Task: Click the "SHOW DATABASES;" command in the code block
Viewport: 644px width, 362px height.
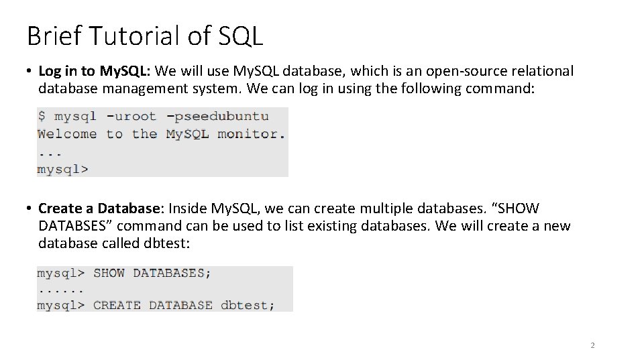Action: pyautogui.click(x=152, y=273)
